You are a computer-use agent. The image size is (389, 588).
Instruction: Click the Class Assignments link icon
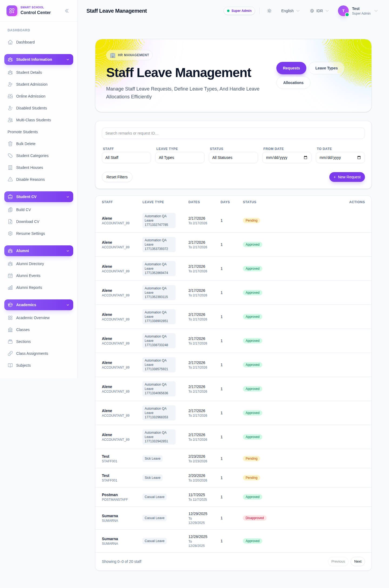[10, 353]
